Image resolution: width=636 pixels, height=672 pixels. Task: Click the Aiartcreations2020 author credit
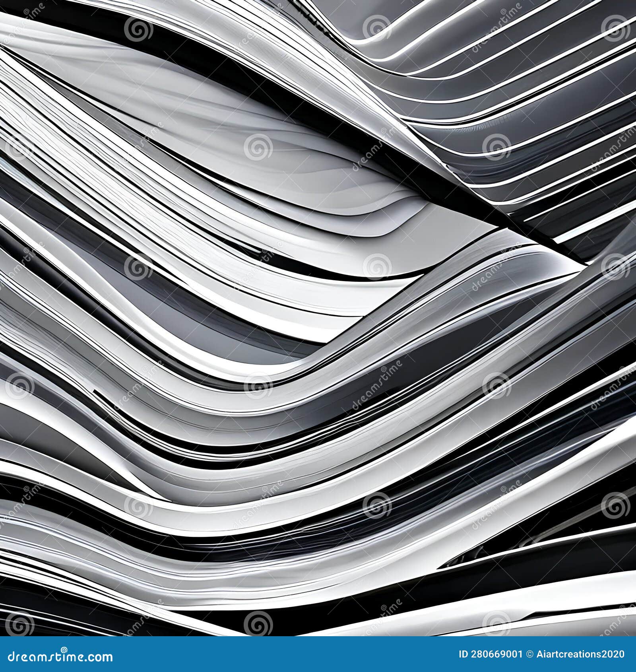click(580, 654)
